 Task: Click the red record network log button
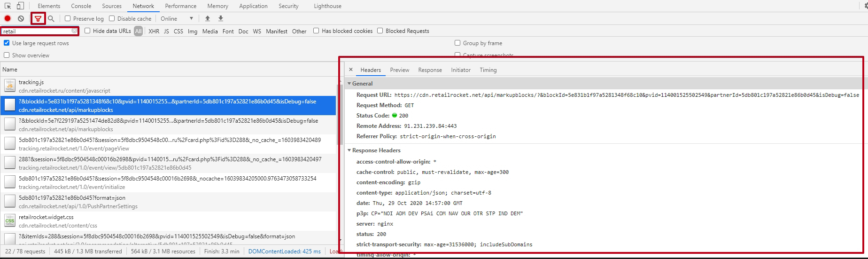8,18
